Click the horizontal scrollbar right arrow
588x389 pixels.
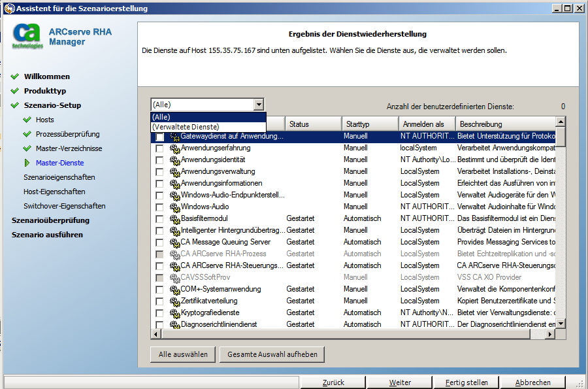point(551,334)
